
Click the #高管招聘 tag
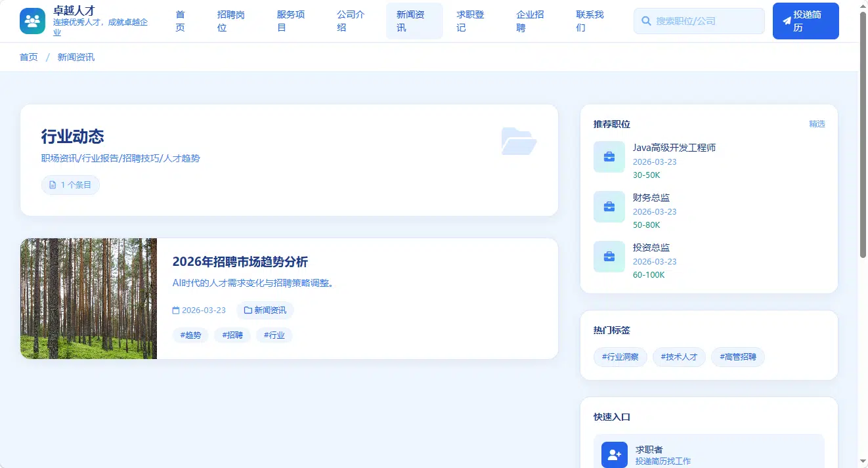coord(738,357)
